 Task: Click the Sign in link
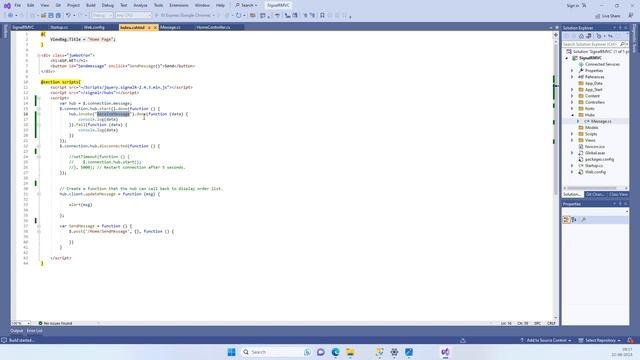tap(573, 6)
